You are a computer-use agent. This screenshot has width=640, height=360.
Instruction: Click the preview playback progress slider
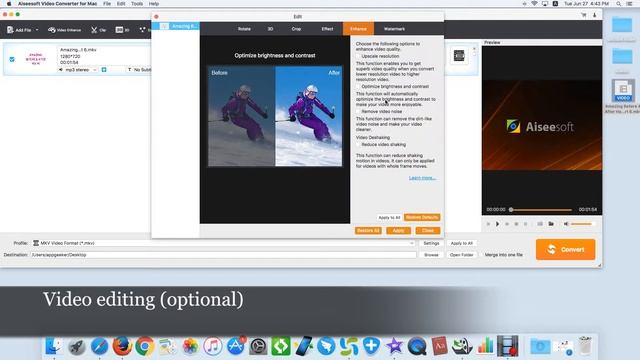pos(541,210)
